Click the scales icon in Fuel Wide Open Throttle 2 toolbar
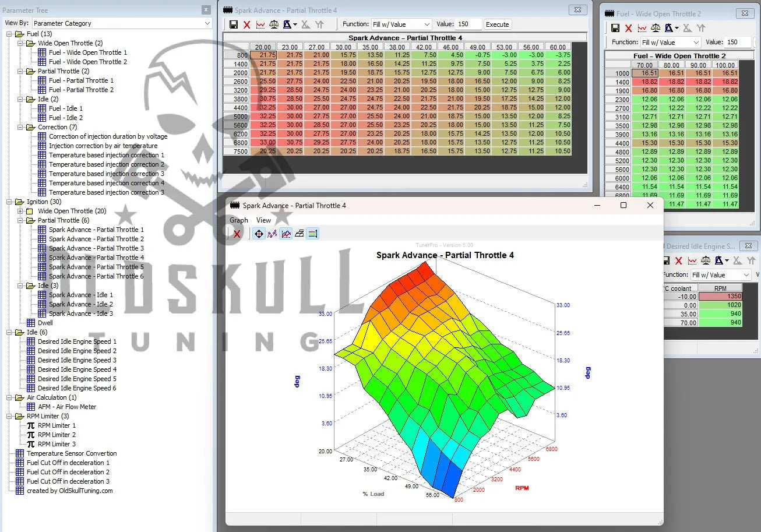 pos(656,28)
